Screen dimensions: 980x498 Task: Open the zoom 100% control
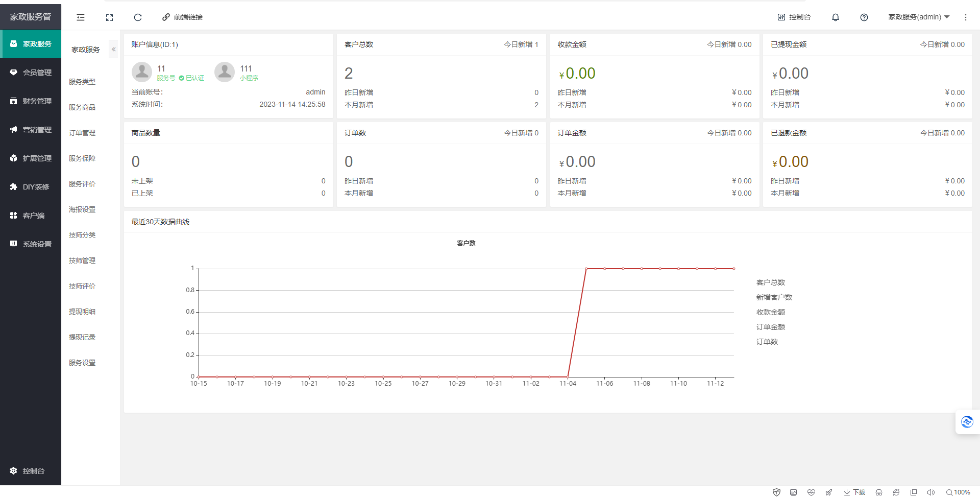pyautogui.click(x=958, y=492)
